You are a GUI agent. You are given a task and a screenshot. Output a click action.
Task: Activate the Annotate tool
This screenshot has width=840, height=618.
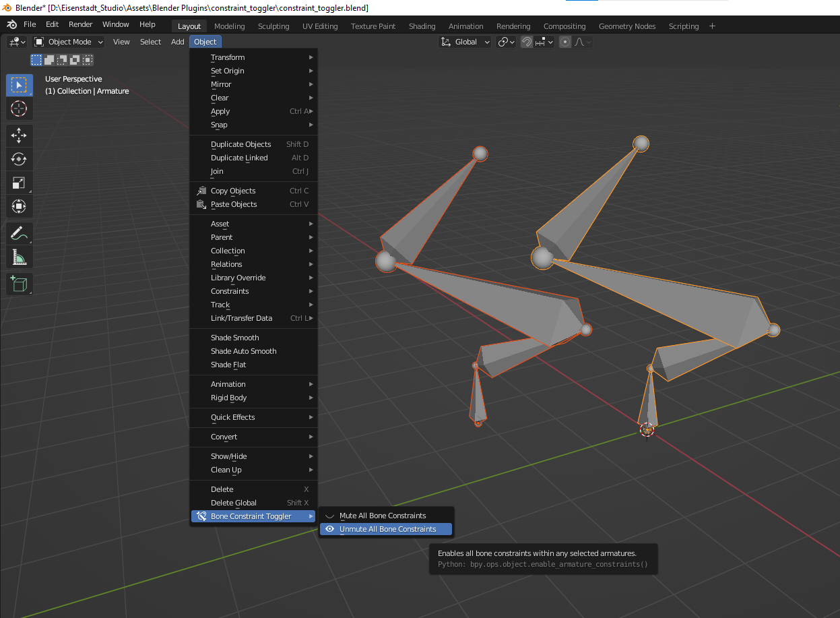pyautogui.click(x=19, y=233)
